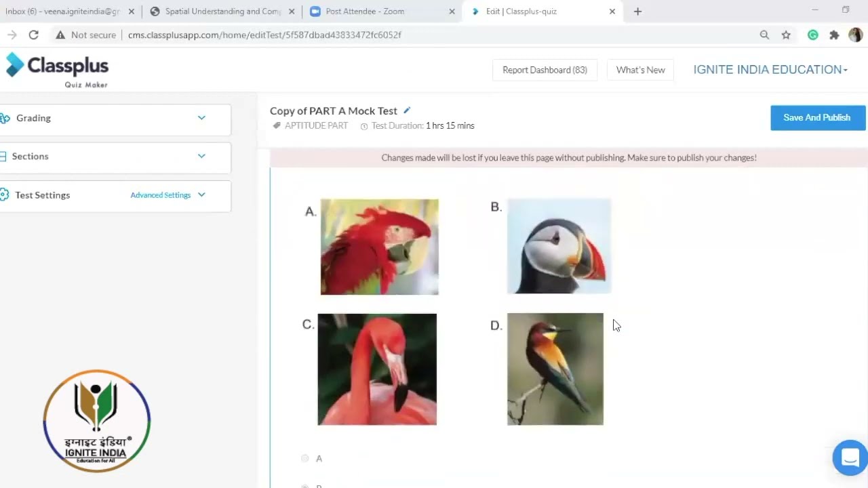Expand the Grading panel chevron
This screenshot has width=868, height=488.
pyautogui.click(x=201, y=118)
